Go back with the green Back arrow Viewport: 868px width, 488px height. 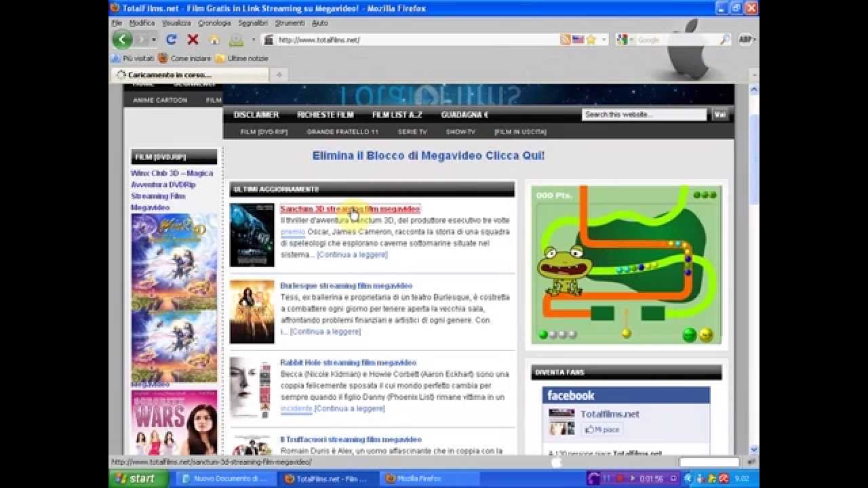(x=122, y=39)
